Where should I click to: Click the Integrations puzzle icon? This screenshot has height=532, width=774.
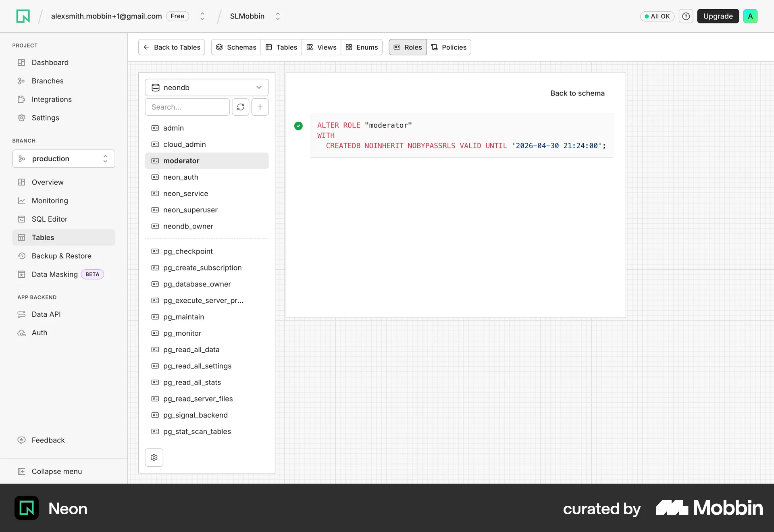pos(22,99)
